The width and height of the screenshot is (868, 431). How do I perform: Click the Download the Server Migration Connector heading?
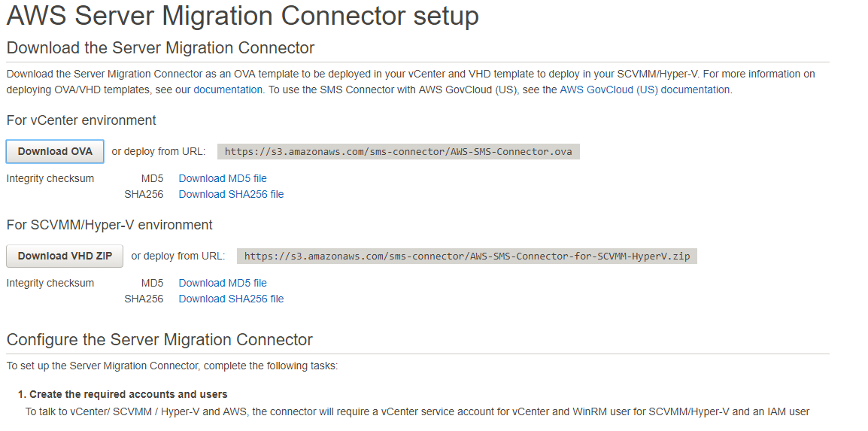tap(160, 47)
